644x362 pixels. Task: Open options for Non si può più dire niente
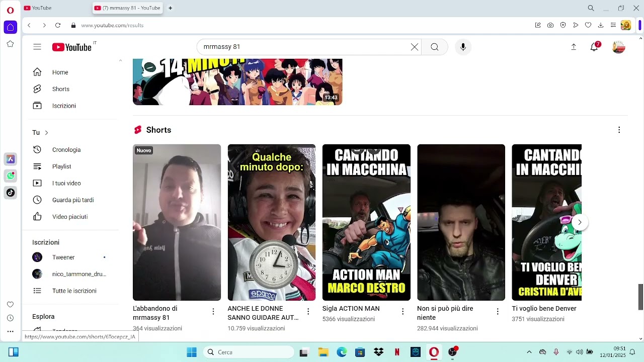498,312
